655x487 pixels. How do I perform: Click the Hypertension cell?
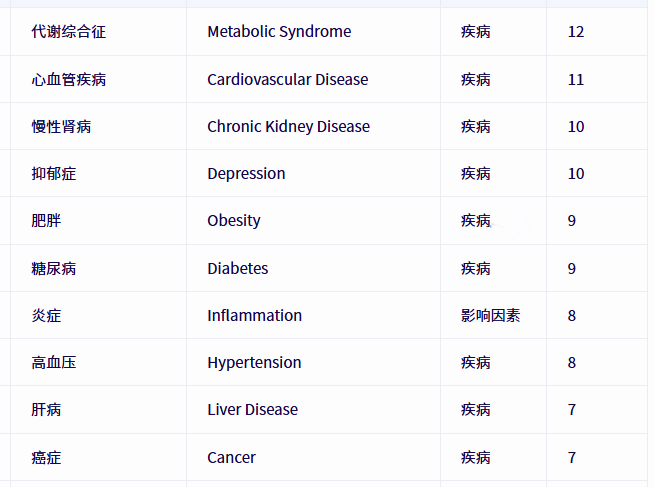click(254, 363)
